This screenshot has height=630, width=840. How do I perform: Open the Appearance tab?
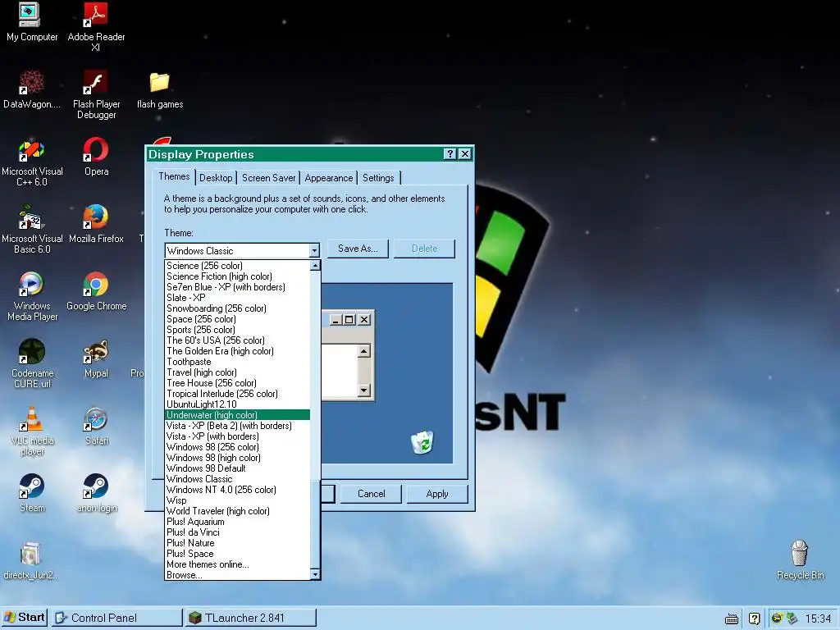point(329,178)
